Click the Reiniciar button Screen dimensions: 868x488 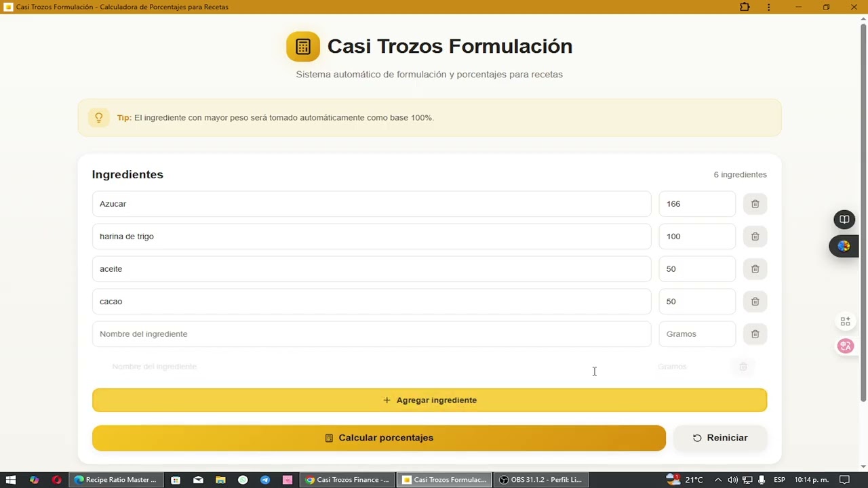(720, 438)
